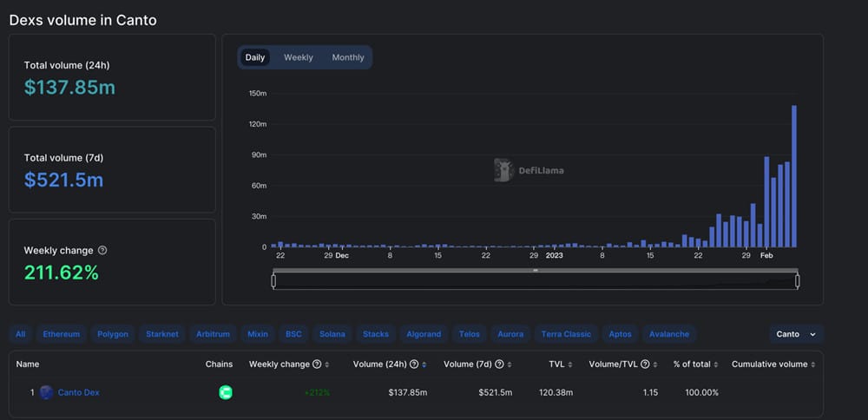This screenshot has width=868, height=420.
Task: Sort by % of total column
Action: tap(696, 364)
